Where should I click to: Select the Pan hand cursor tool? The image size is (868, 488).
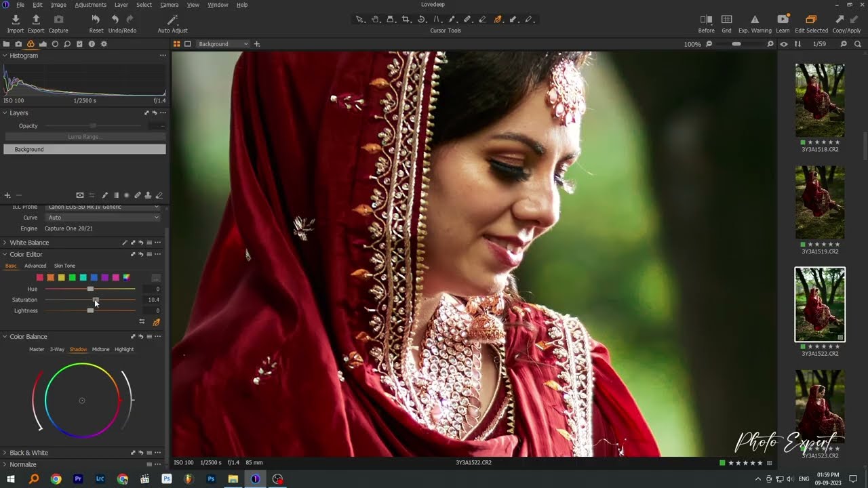click(x=376, y=20)
